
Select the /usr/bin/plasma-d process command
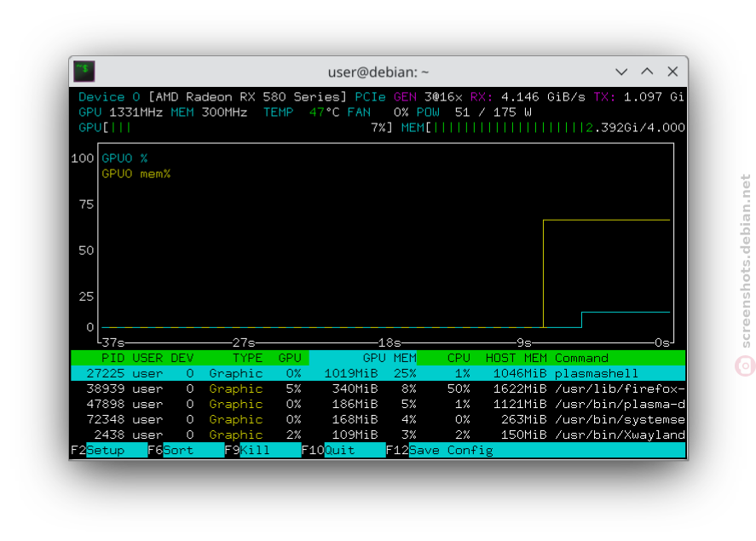click(x=620, y=404)
